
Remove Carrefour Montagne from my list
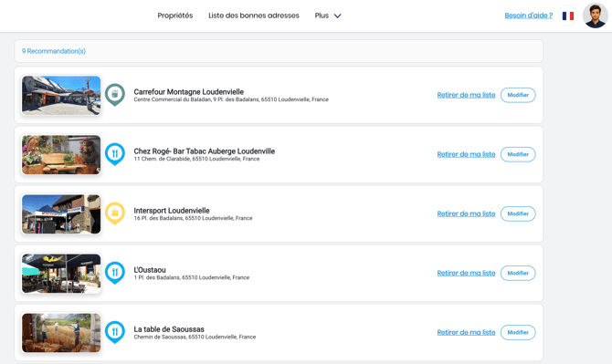click(466, 95)
